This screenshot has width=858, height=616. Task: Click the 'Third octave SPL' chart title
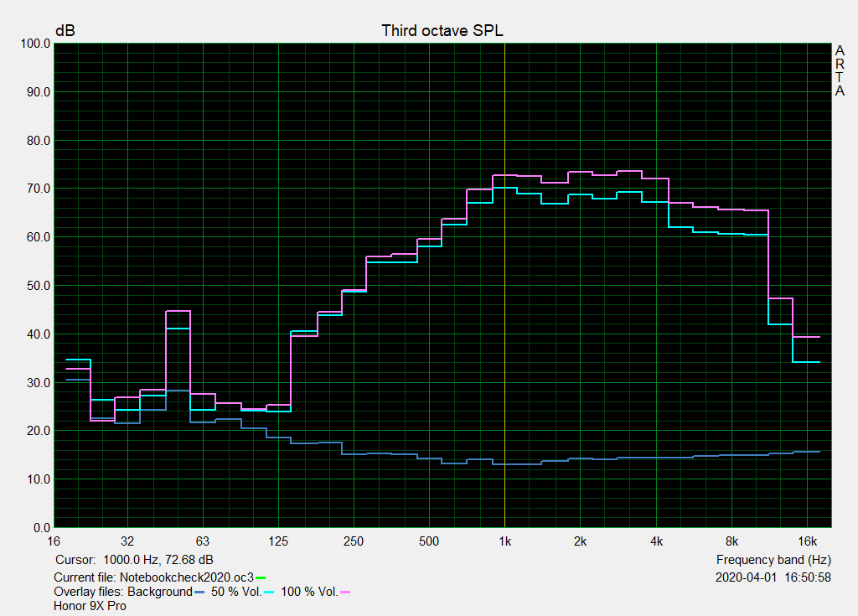tap(442, 31)
